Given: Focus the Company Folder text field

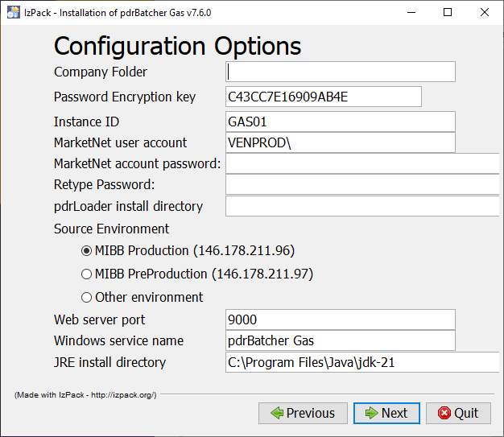Looking at the screenshot, I should (341, 72).
